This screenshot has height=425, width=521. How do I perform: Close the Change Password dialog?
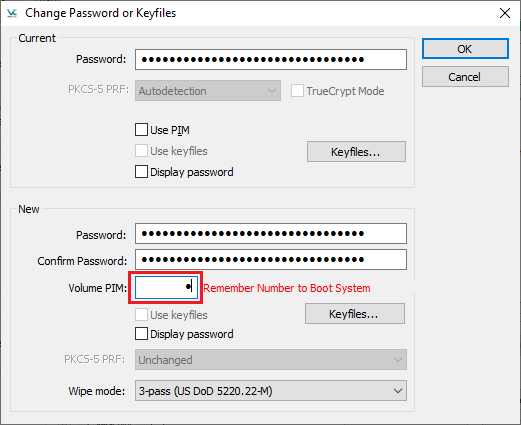[505, 13]
